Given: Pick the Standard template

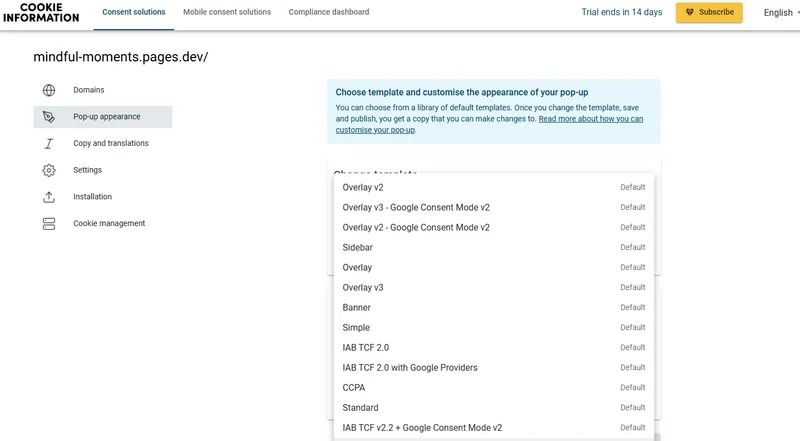Looking at the screenshot, I should (x=494, y=407).
